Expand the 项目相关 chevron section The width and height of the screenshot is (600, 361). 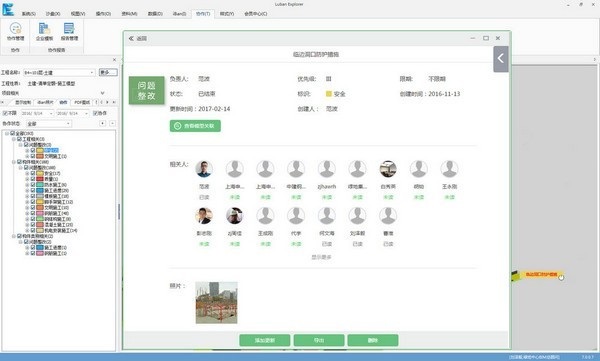pos(102,93)
